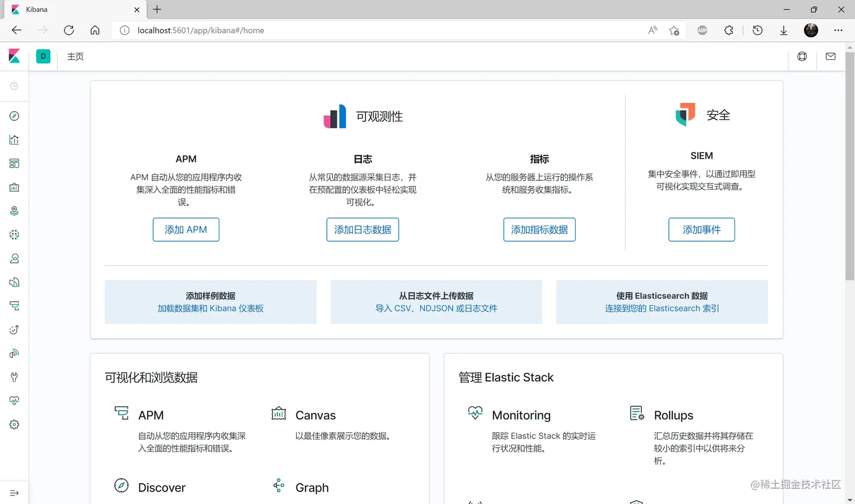Open the 导入 CSV、NDJSON 或日志文件 link
This screenshot has width=855, height=504.
437,309
